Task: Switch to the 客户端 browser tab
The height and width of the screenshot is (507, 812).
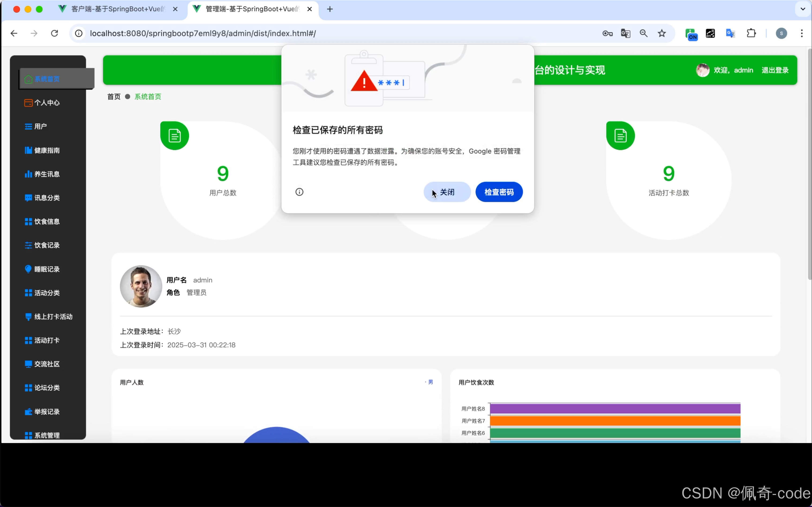Action: click(117, 9)
